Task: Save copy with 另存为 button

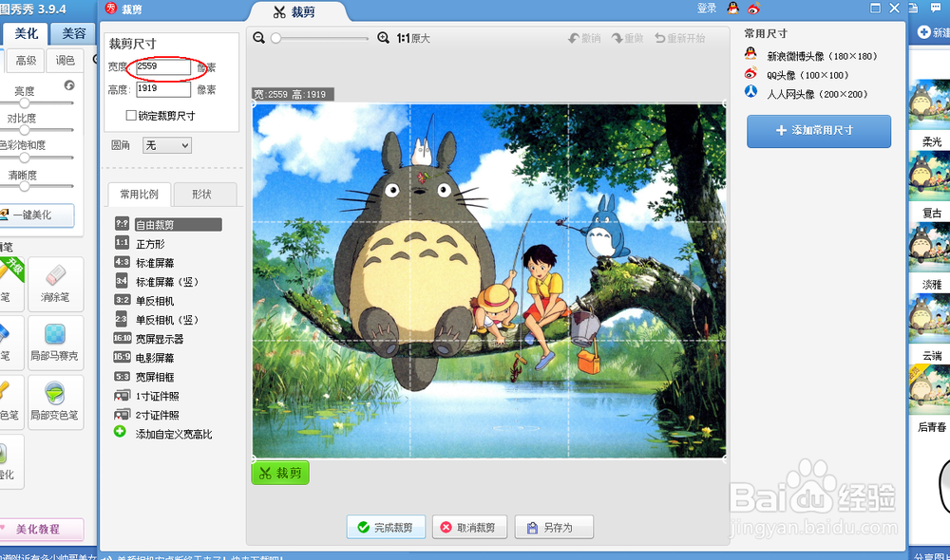Action: click(554, 528)
